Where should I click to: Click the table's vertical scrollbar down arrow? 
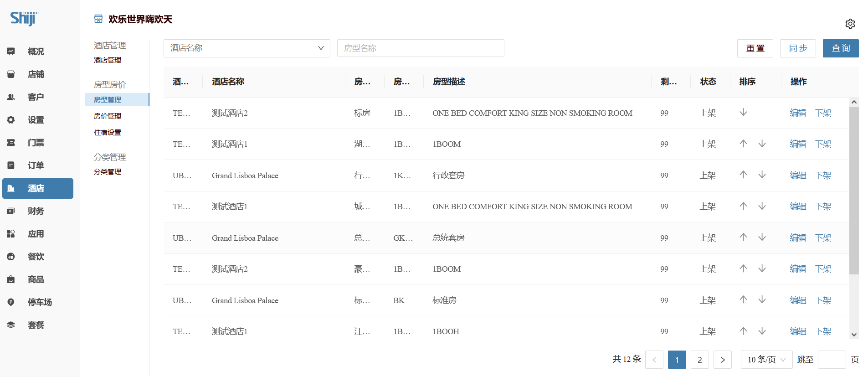854,335
